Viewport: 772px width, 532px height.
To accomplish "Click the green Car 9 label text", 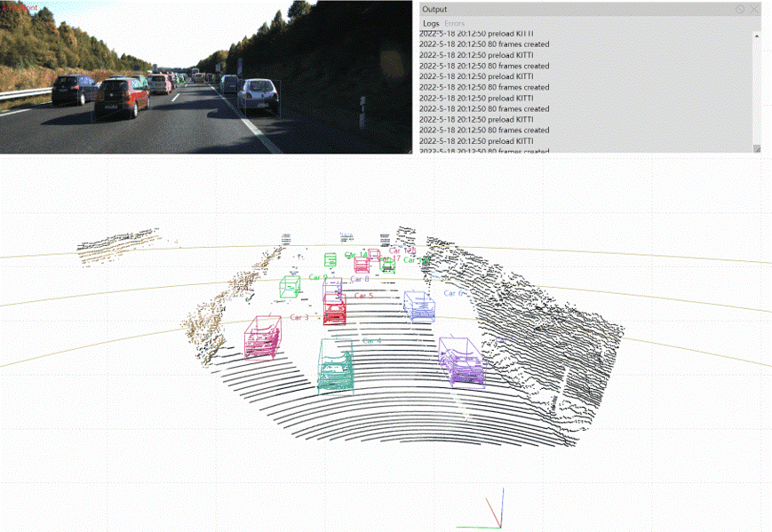I will 318,277.
